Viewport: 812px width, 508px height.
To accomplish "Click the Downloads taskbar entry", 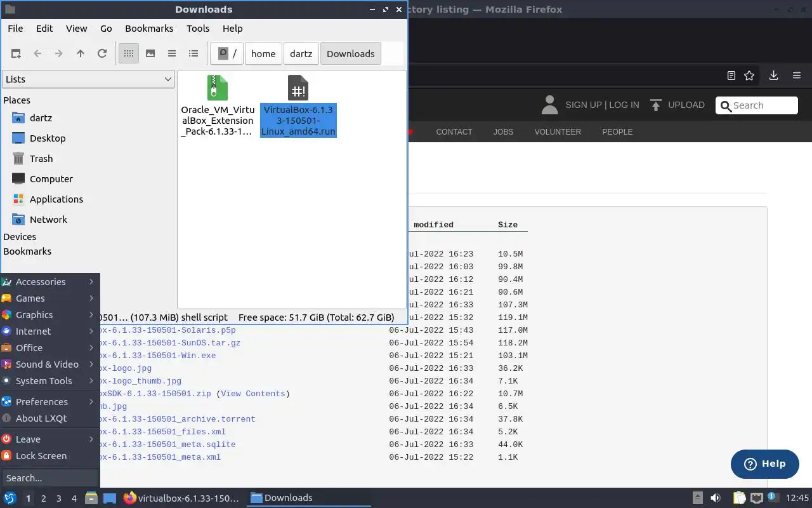I will [x=308, y=498].
